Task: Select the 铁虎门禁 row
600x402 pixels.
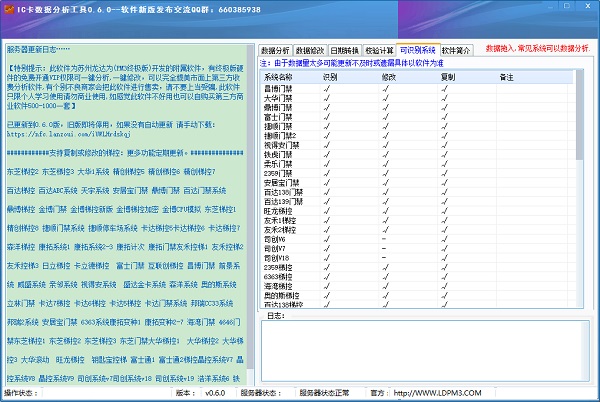Action: [417, 155]
